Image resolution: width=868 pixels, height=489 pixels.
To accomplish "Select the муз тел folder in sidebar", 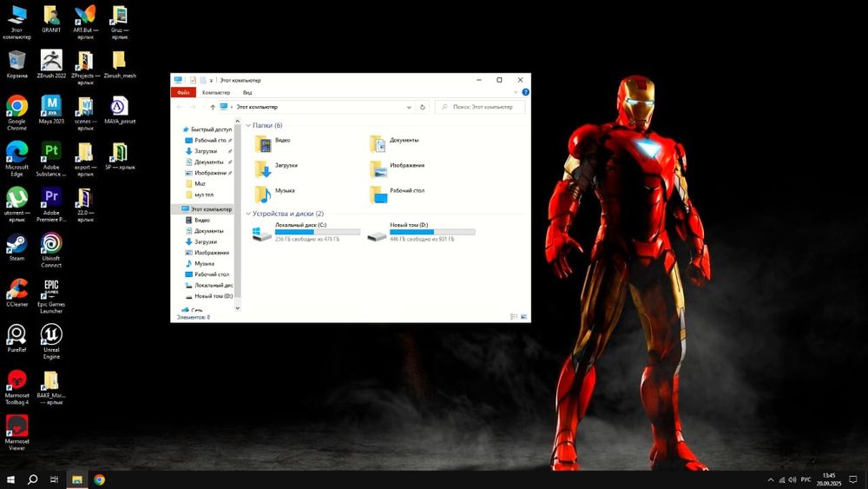I will pos(201,195).
